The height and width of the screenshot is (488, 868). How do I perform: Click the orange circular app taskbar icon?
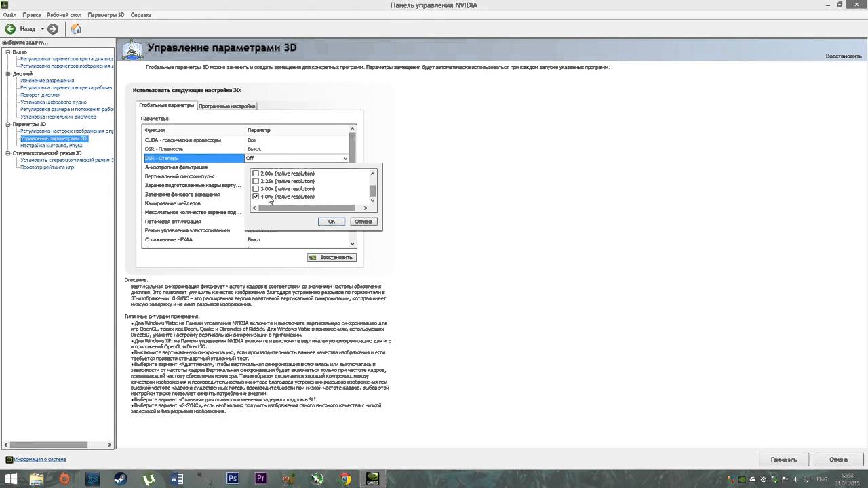(64, 479)
